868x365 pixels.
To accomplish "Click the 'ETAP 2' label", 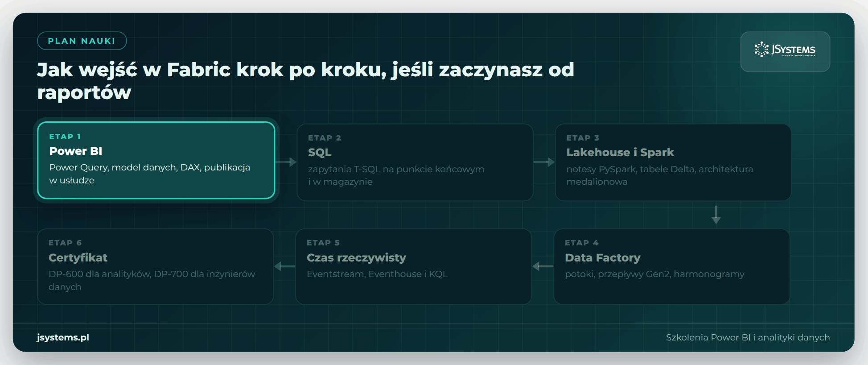I will [325, 138].
